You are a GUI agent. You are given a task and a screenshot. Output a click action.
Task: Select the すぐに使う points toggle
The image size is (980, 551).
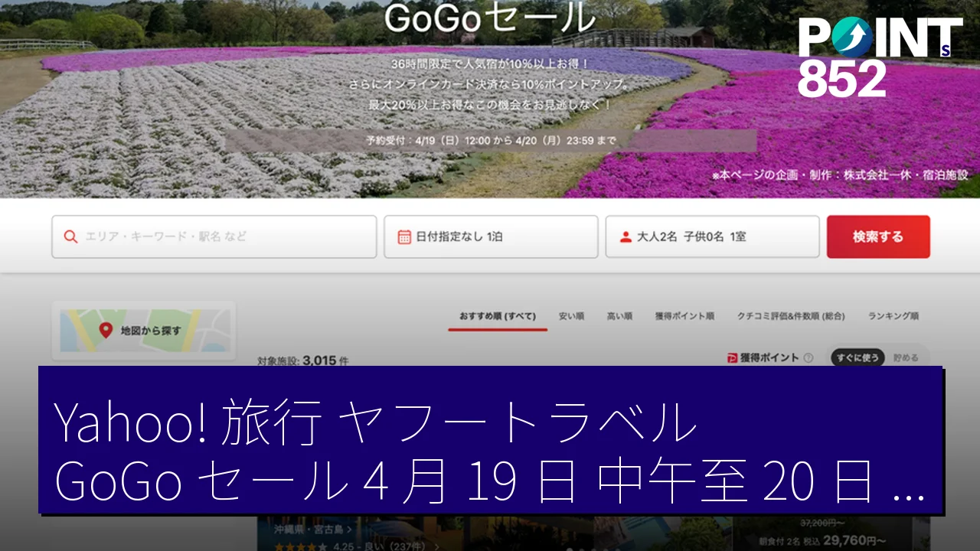[x=857, y=357]
